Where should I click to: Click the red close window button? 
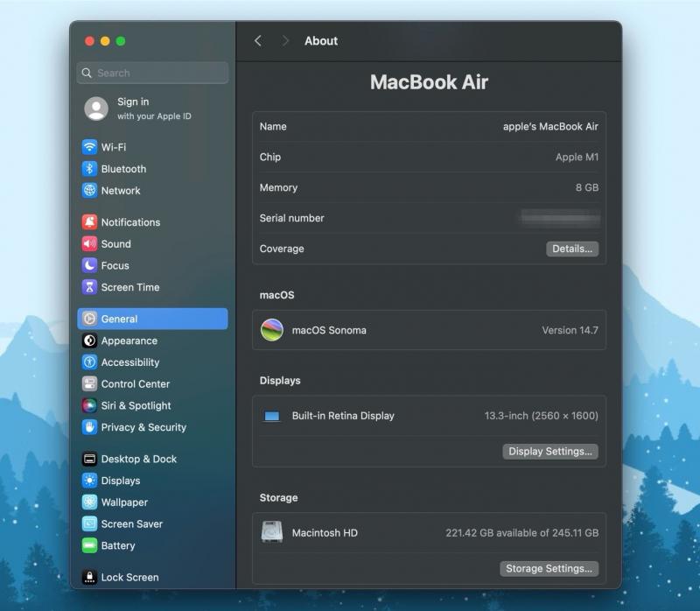(90, 41)
